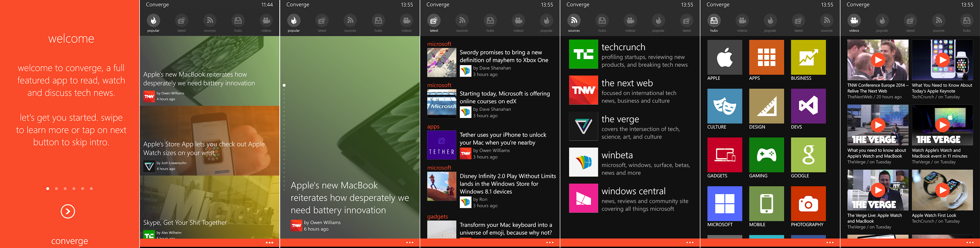Open the Gaming hub tile
Viewport: 980px width, 248px height.
point(766,155)
